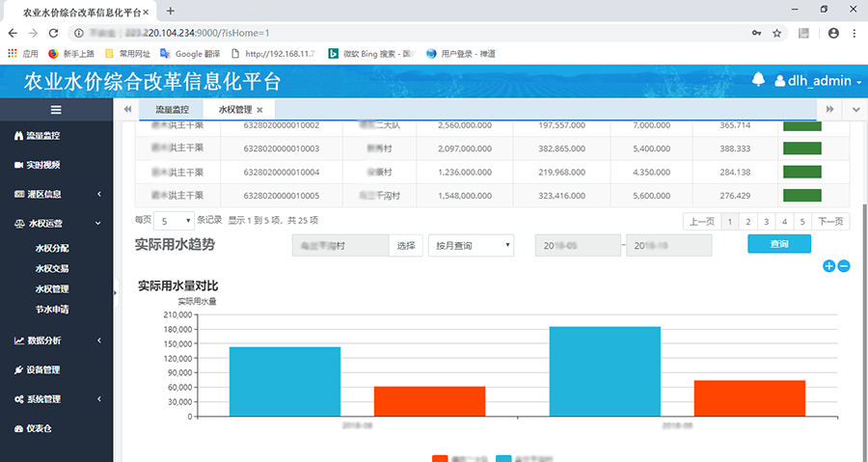Expand the 数据分析 sidebar section
This screenshot has height=462, width=868.
point(56,340)
